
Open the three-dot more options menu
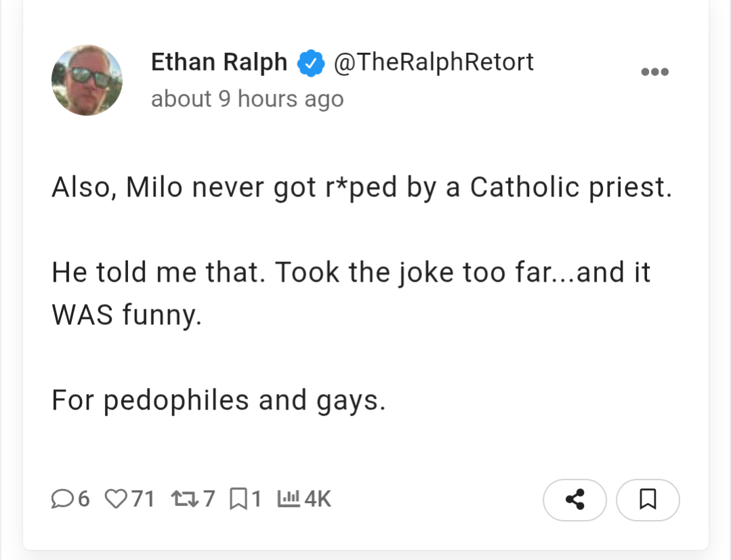click(655, 72)
